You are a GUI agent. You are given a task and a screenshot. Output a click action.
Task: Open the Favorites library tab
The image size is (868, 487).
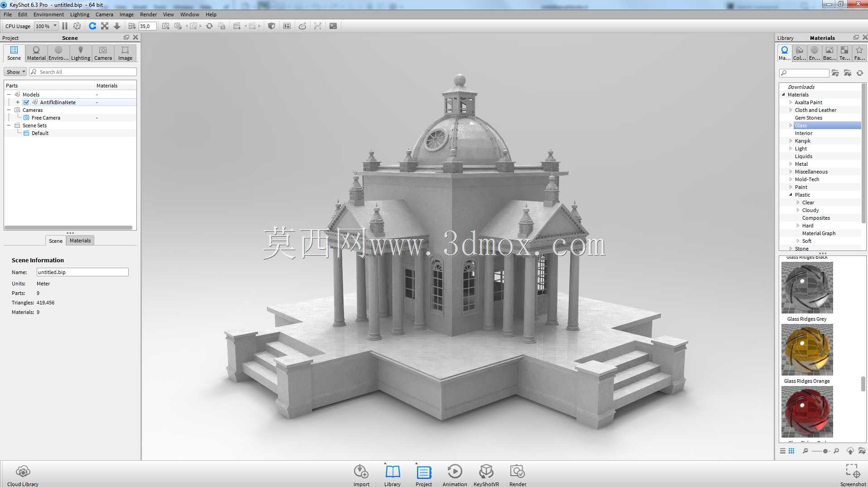coord(859,53)
